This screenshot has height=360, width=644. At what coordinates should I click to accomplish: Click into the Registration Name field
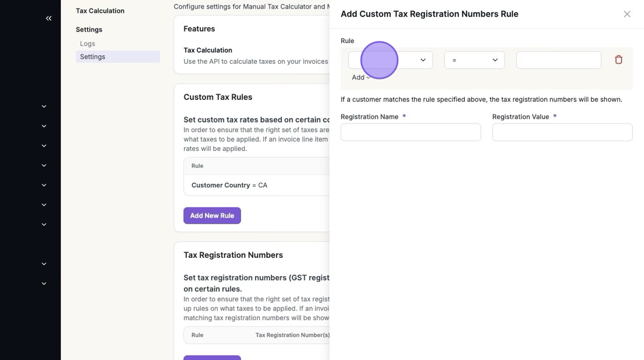(x=411, y=132)
